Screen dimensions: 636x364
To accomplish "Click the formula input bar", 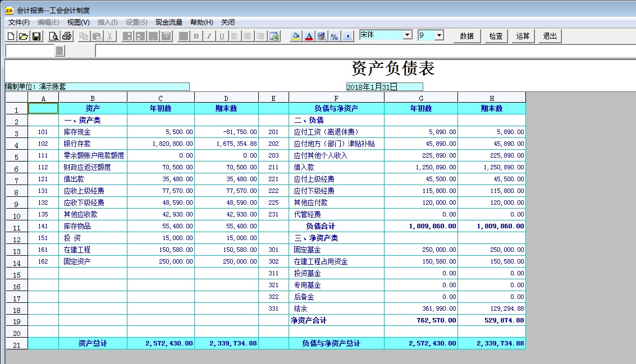I will (x=365, y=50).
